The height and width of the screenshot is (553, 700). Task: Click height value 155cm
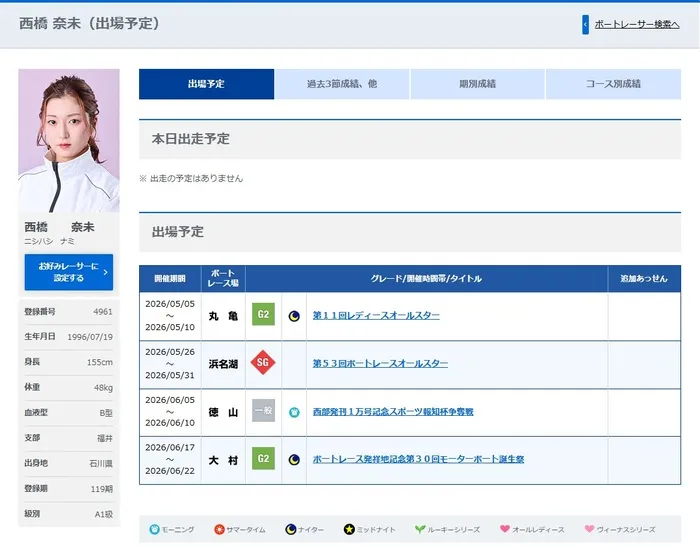point(100,362)
